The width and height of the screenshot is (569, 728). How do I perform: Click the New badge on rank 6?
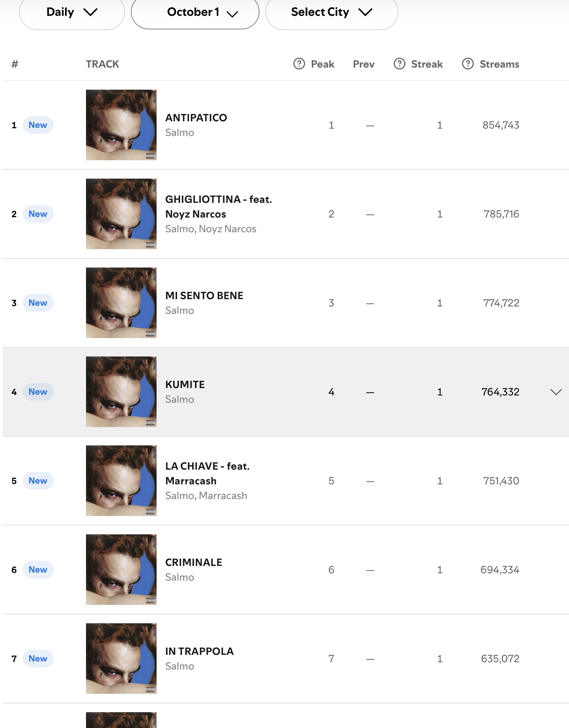[38, 570]
